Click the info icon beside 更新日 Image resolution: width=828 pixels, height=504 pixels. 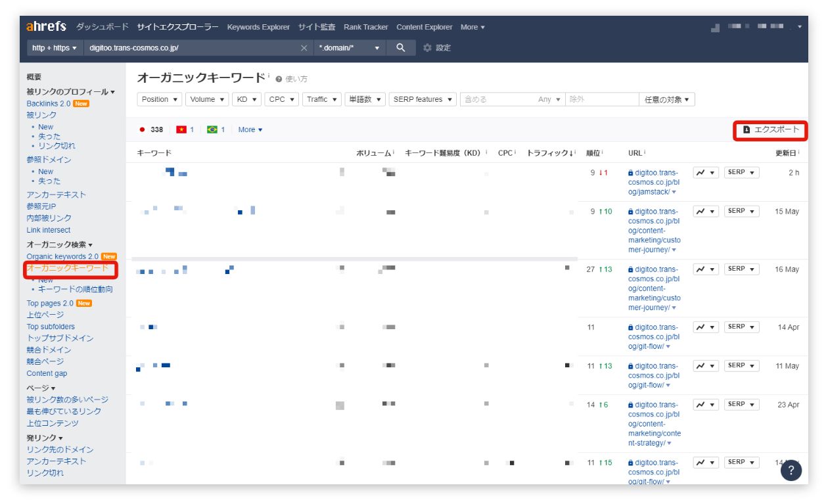click(x=799, y=152)
